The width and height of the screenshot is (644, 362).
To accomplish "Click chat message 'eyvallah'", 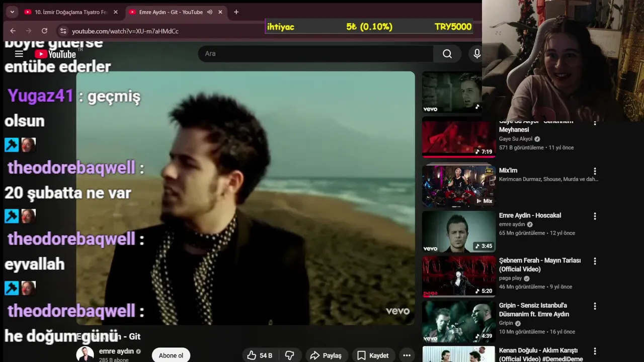I will click(35, 264).
